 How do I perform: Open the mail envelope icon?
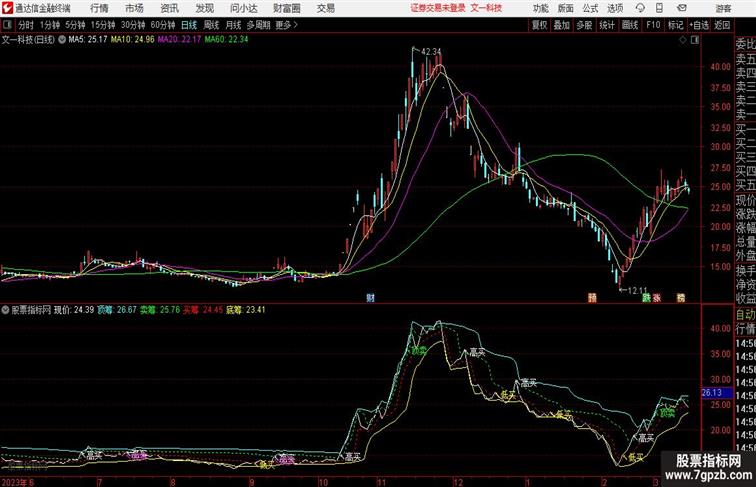[x=682, y=8]
